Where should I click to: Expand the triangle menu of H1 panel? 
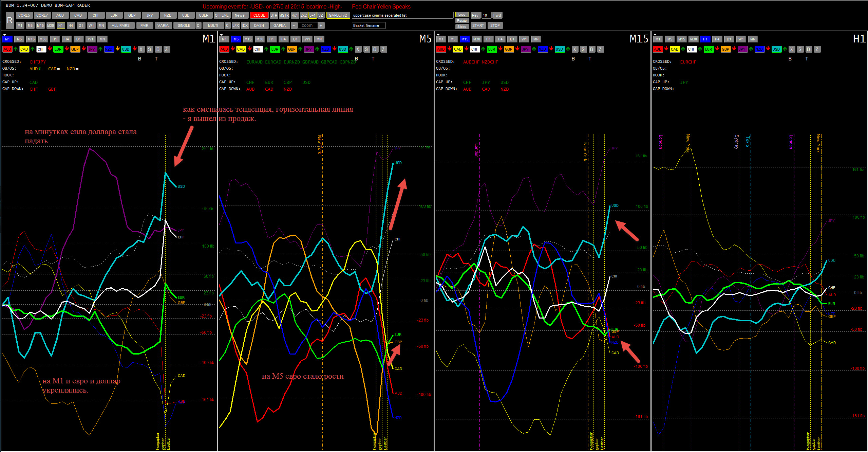pyautogui.click(x=655, y=35)
